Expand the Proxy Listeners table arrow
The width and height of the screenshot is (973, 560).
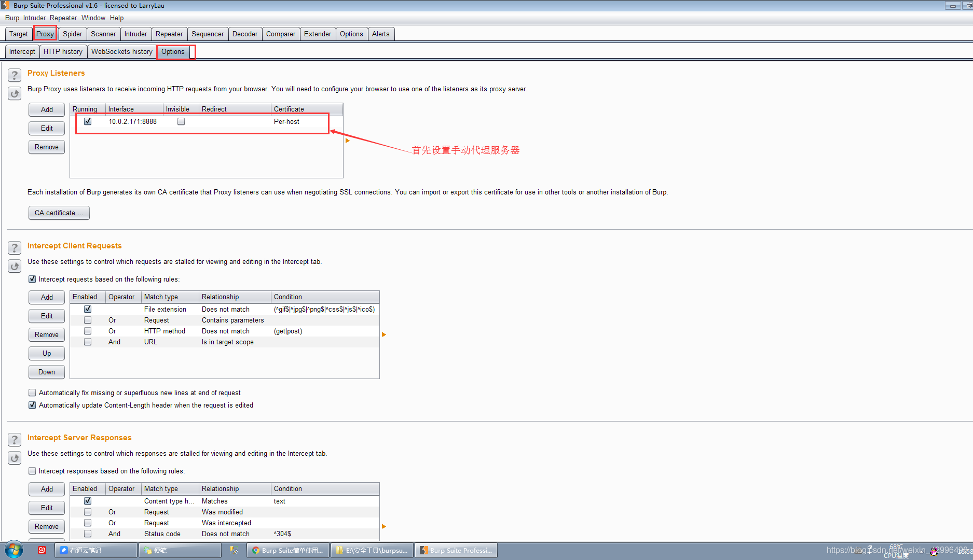click(348, 141)
